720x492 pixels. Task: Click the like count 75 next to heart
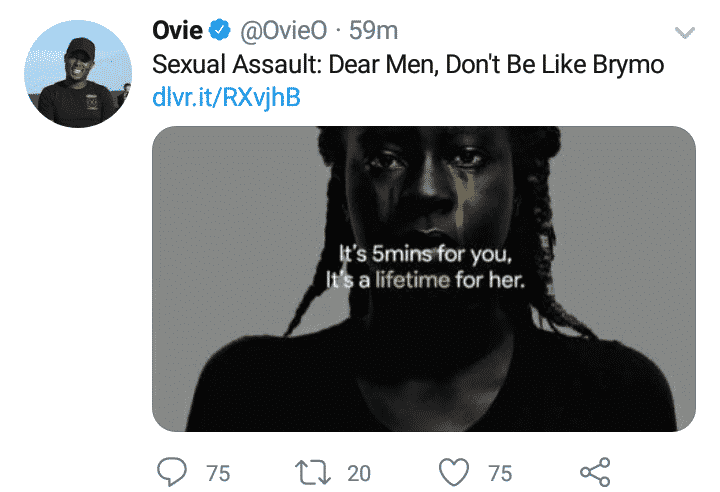pyautogui.click(x=500, y=471)
